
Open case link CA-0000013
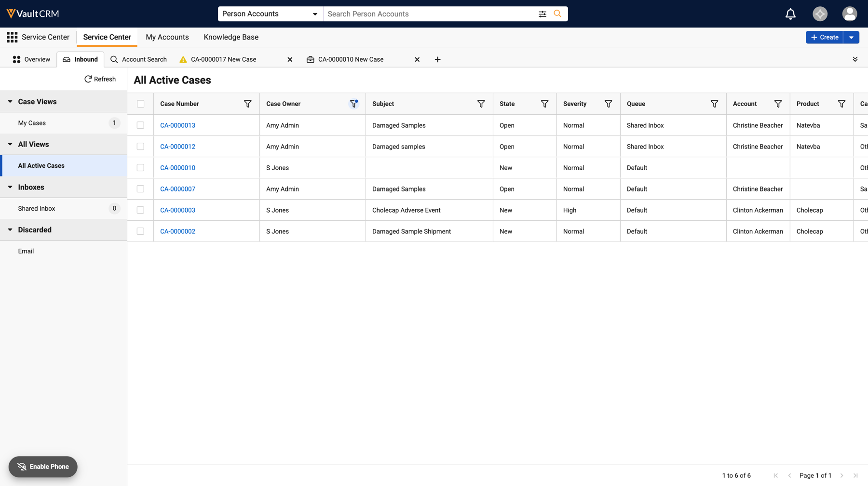pos(177,125)
